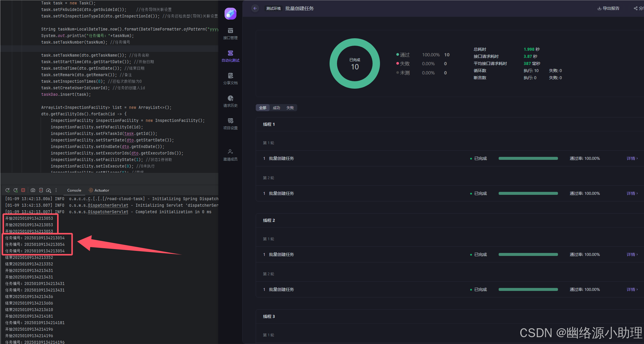The image size is (644, 344).
Task: Click the back arrow beside 测试环境
Action: coord(255,8)
